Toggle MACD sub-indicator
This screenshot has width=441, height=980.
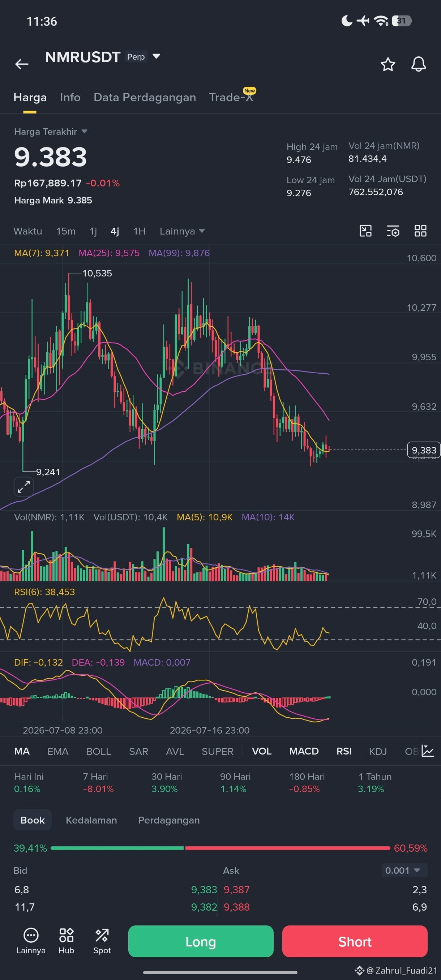point(304,751)
